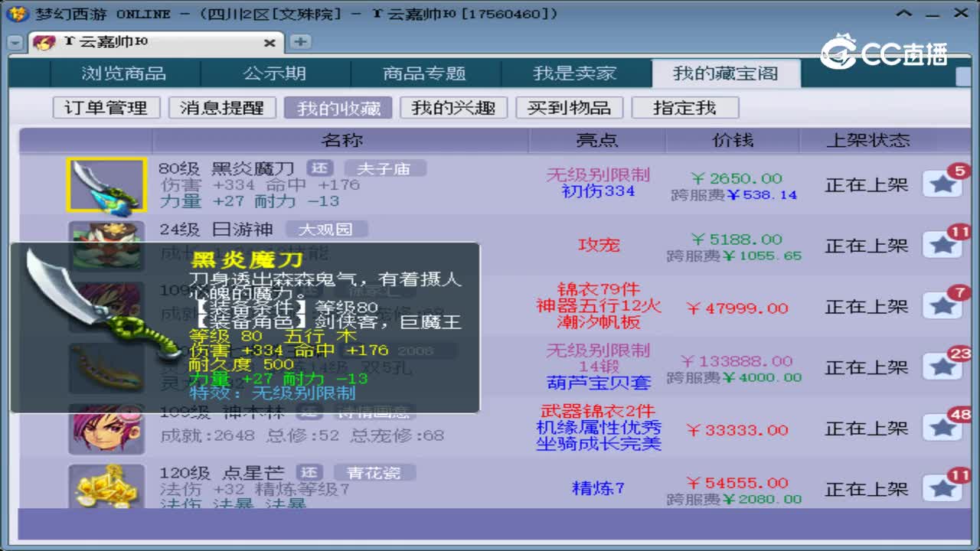Screen dimensions: 980x551
Task: Toggle favorite star for ¥2650.00 item
Action: (x=942, y=184)
